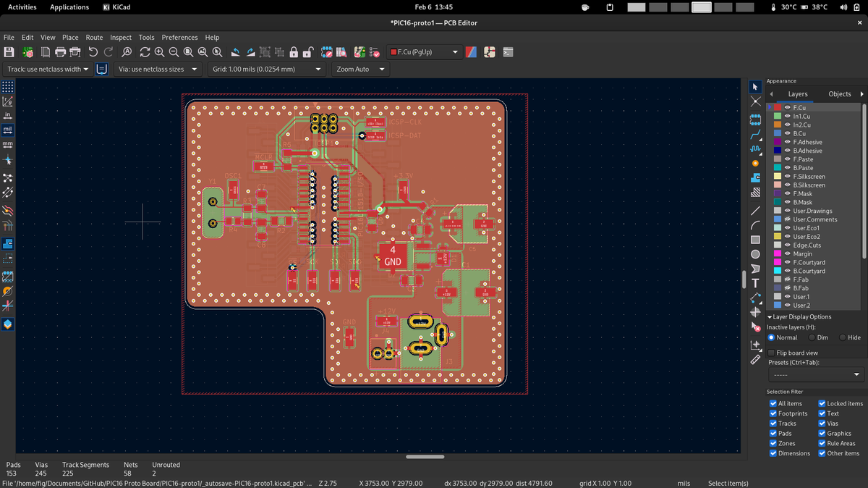
Task: Zoom in on the PCB canvas
Action: (x=159, y=52)
